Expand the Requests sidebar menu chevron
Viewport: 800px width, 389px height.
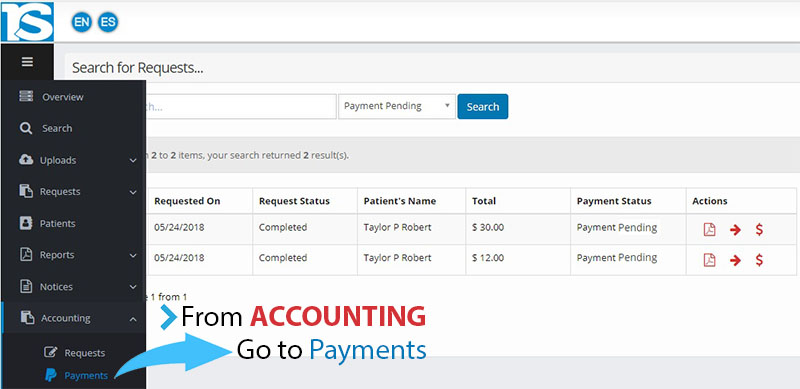133,192
